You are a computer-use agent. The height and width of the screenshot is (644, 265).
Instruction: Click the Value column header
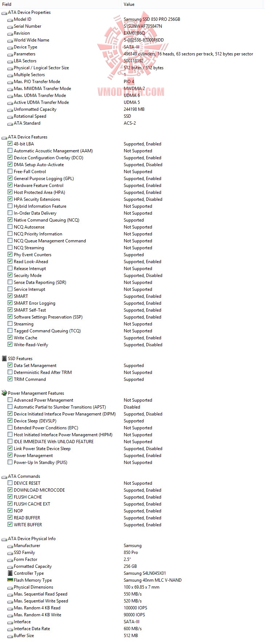193,4
